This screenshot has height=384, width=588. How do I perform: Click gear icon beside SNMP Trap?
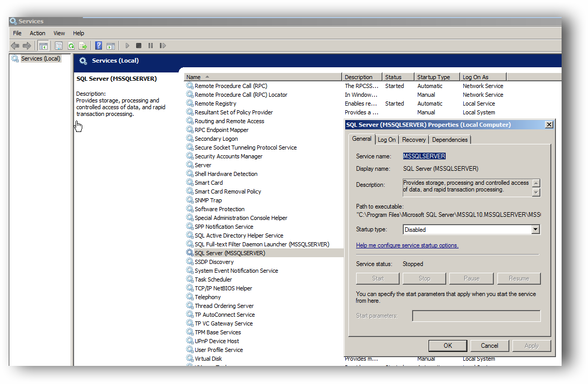(x=190, y=200)
